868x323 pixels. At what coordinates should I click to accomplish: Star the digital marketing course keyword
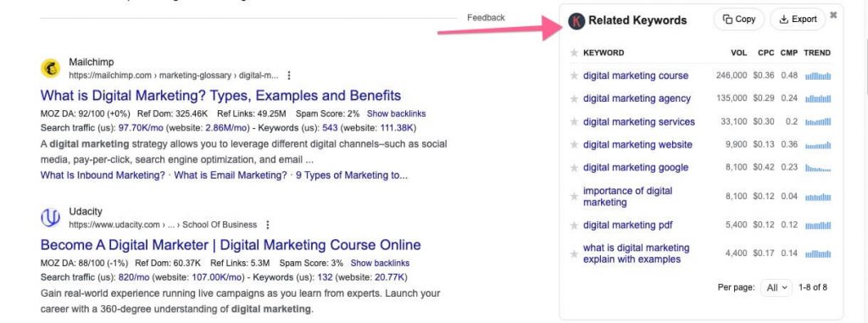click(x=574, y=76)
